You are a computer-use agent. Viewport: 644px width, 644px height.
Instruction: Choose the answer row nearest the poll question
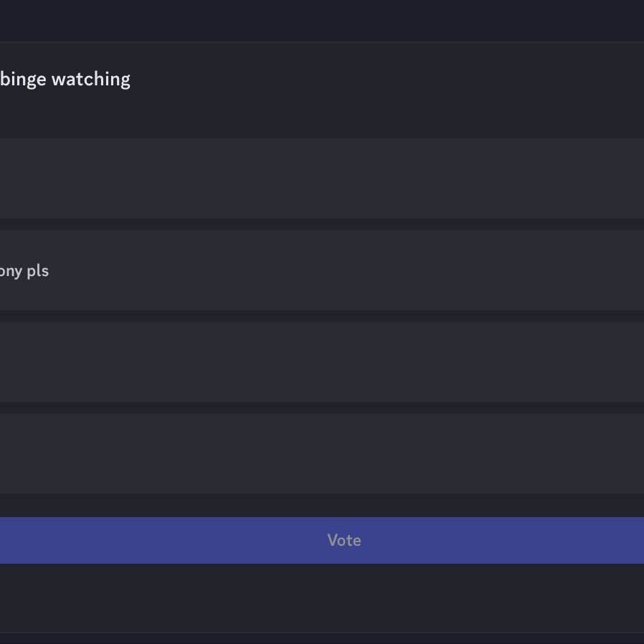[x=322, y=179]
